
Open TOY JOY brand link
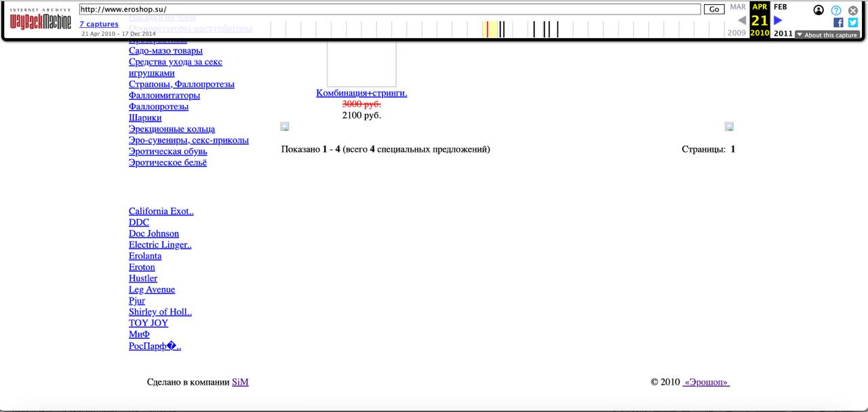149,323
